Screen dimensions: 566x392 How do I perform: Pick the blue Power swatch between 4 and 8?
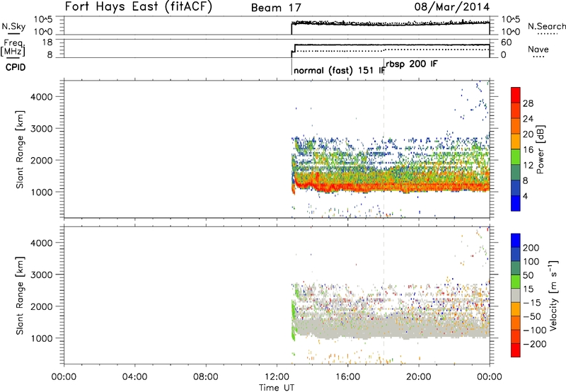pos(516,188)
